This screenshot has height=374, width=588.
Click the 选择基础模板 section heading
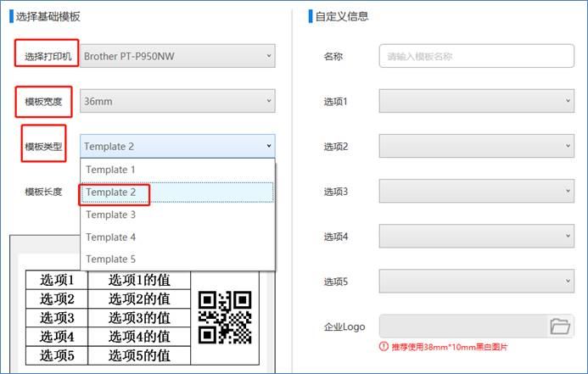[x=48, y=16]
